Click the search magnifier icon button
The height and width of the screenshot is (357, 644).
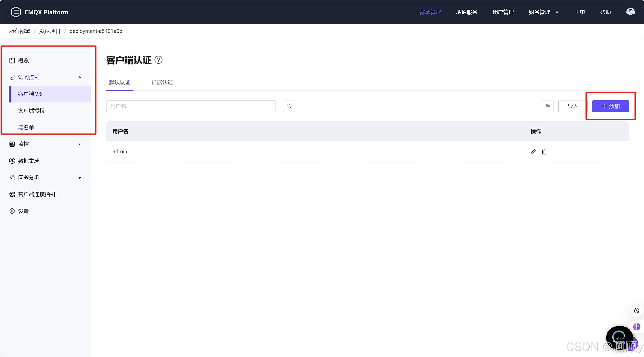(x=289, y=106)
